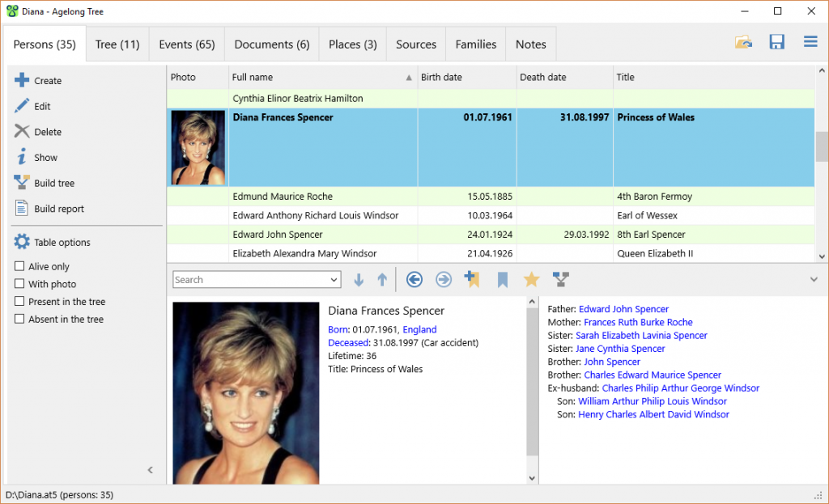
Task: Collapse the left sidebar with the chevron
Action: point(150,470)
